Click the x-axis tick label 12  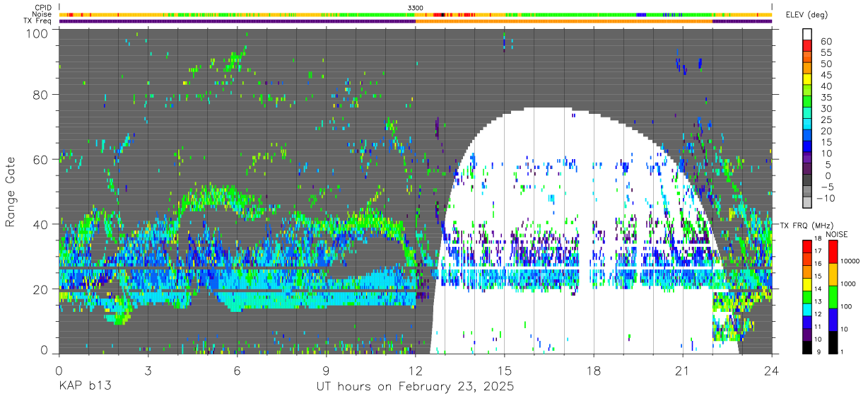click(415, 371)
